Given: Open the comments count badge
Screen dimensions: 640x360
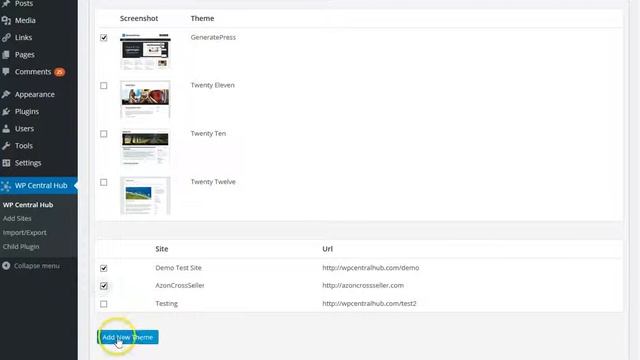Looking at the screenshot, I should tap(60, 72).
